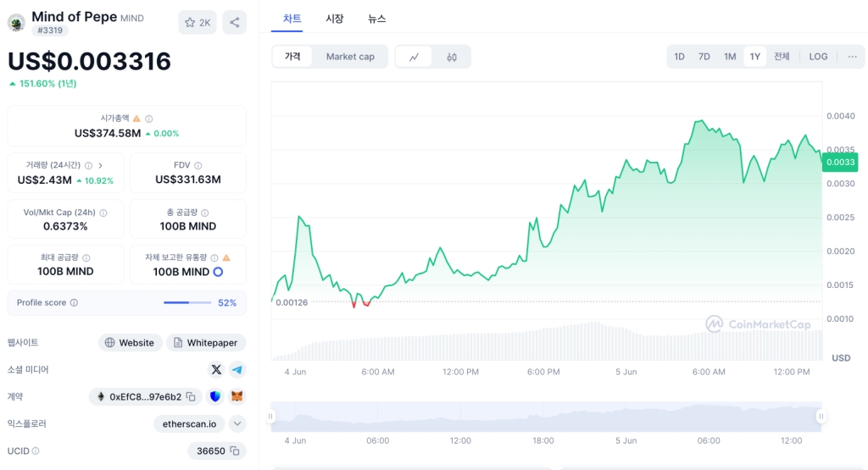Open the share icon button
868x470 pixels.
[235, 23]
